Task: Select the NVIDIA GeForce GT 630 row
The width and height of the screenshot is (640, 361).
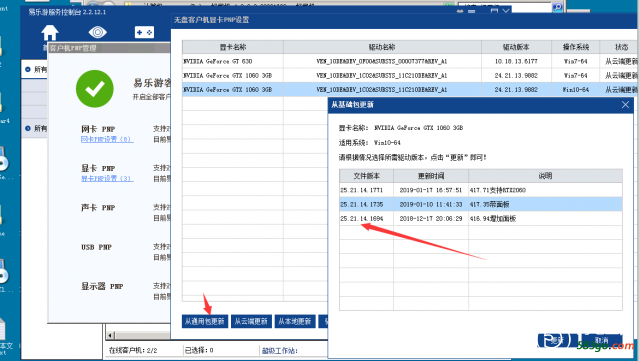Action: coord(408,61)
